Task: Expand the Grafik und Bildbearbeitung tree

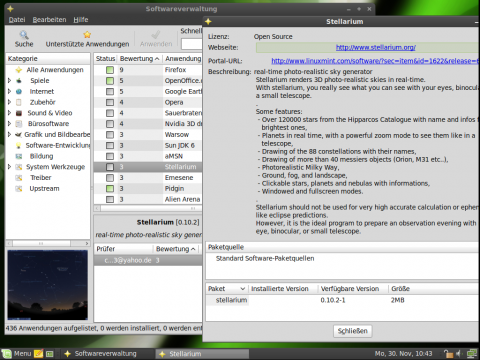Action: (9, 135)
